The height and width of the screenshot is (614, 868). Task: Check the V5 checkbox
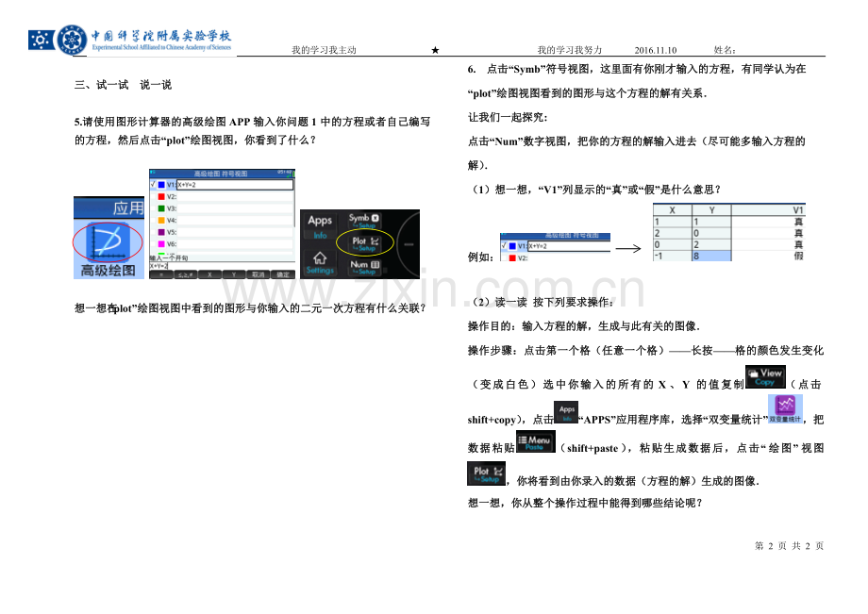(x=153, y=232)
